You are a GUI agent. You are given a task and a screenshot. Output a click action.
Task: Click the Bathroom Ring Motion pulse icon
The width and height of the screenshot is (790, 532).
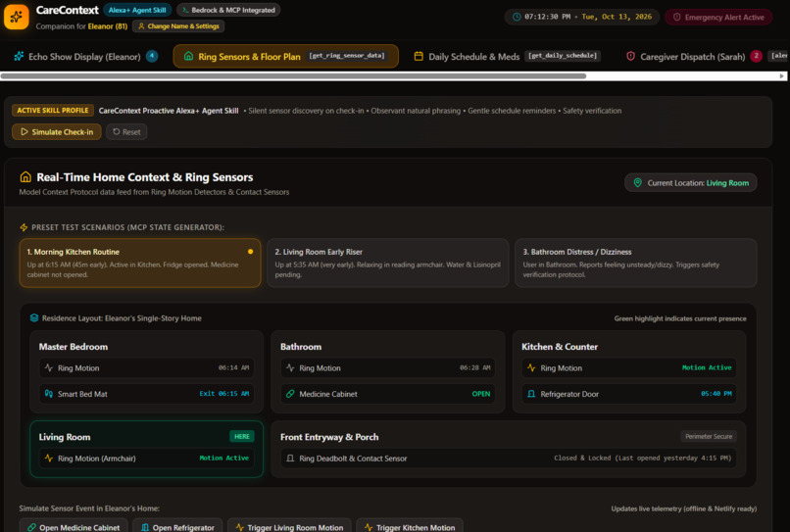coord(290,367)
